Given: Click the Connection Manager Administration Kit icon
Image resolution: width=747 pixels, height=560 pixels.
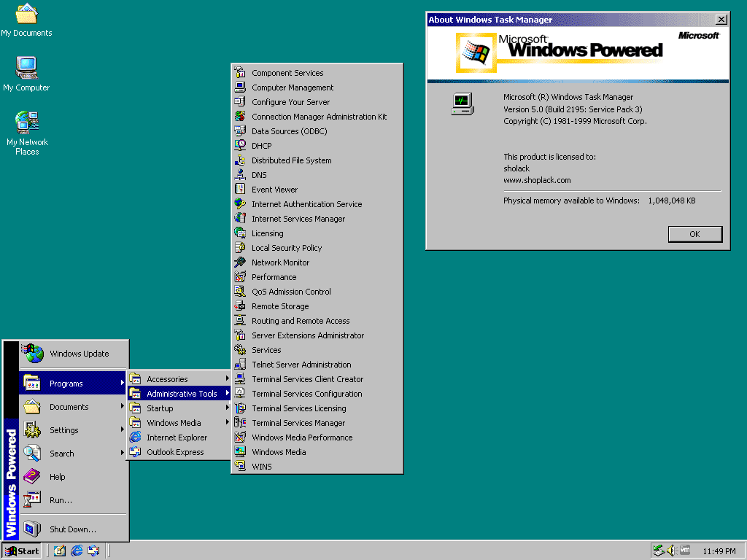Looking at the screenshot, I should coord(240,117).
